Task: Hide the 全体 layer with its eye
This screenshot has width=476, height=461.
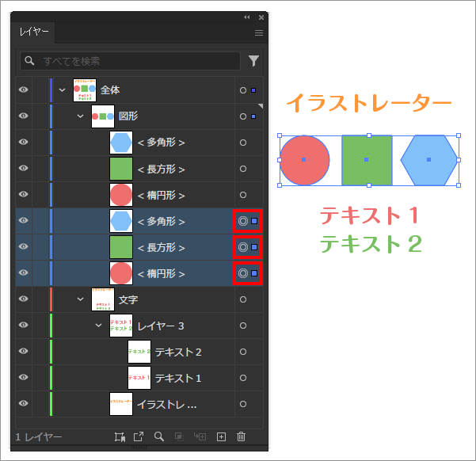Action: (24, 90)
